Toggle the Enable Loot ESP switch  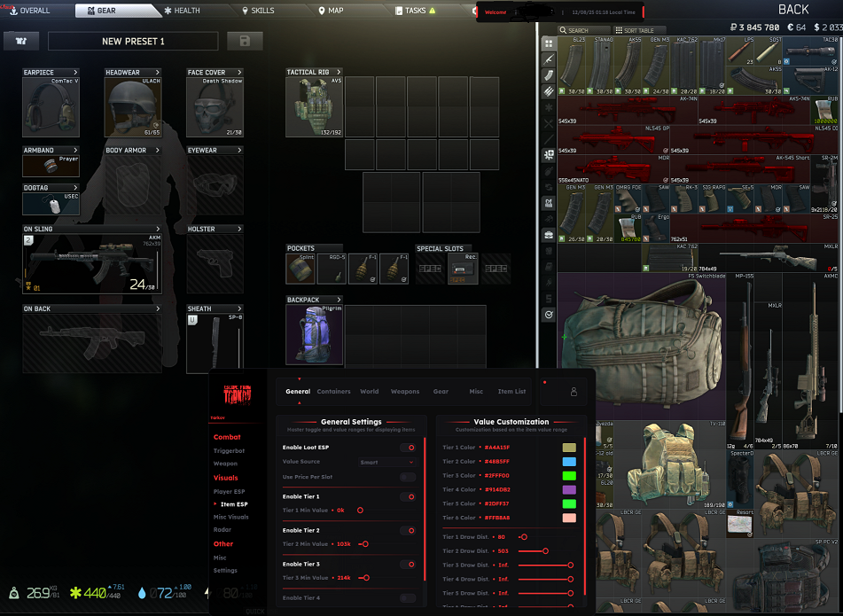pos(408,448)
